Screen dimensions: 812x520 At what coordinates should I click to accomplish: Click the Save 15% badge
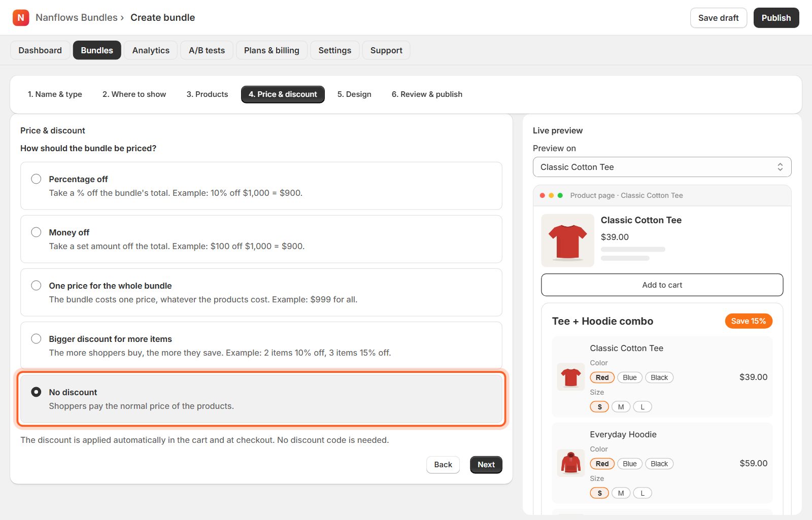coord(749,321)
